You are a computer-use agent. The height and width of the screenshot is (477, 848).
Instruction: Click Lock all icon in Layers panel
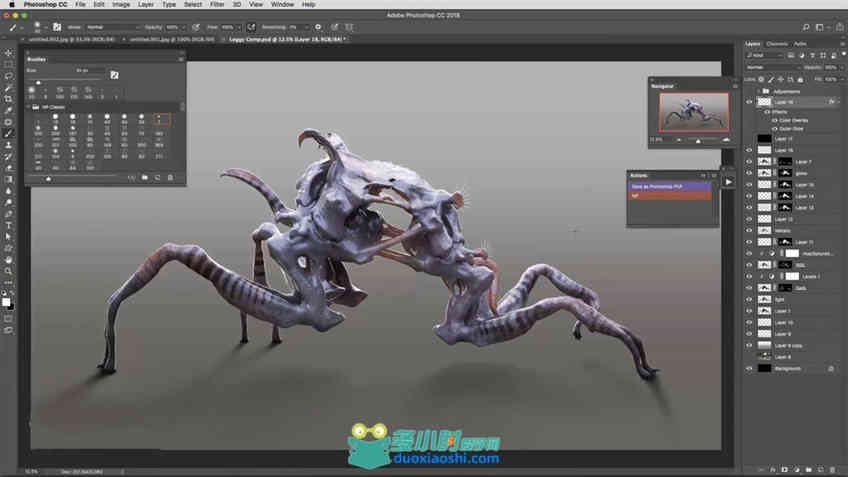800,79
